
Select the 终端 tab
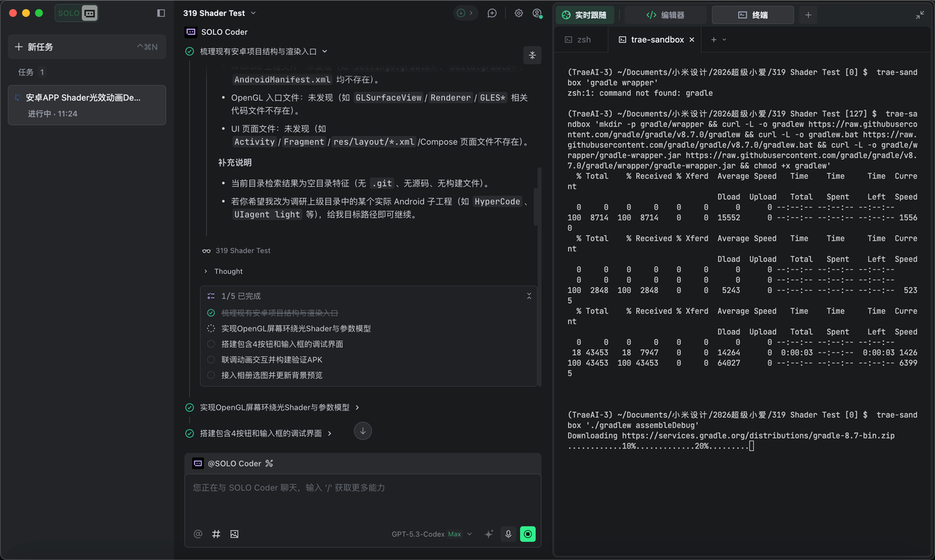click(752, 15)
